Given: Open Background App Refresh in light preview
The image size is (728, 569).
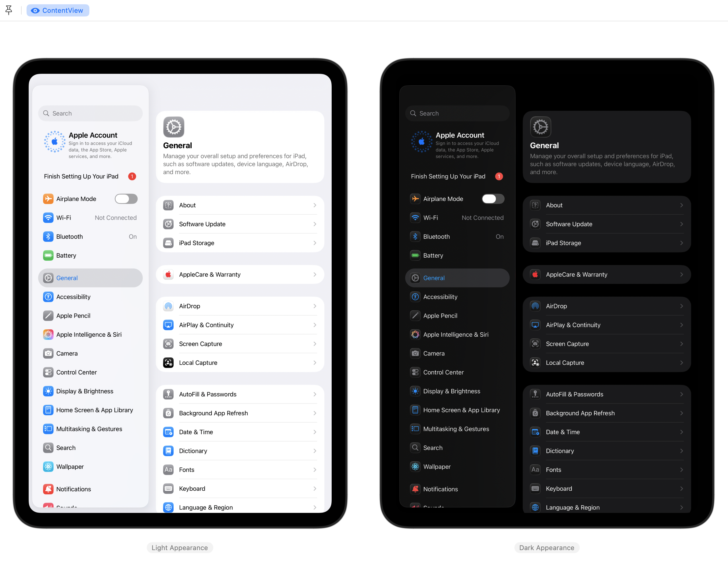Looking at the screenshot, I should point(240,413).
